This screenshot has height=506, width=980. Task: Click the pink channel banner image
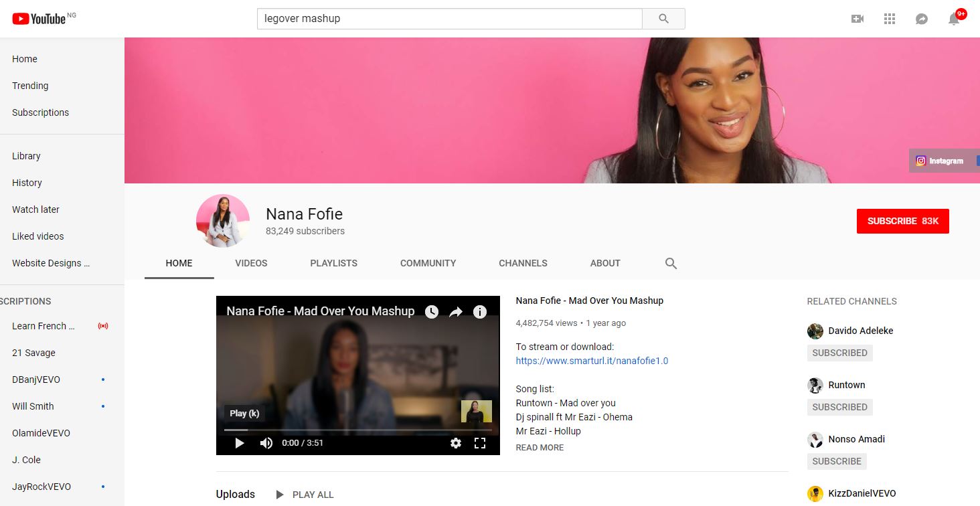click(x=552, y=110)
